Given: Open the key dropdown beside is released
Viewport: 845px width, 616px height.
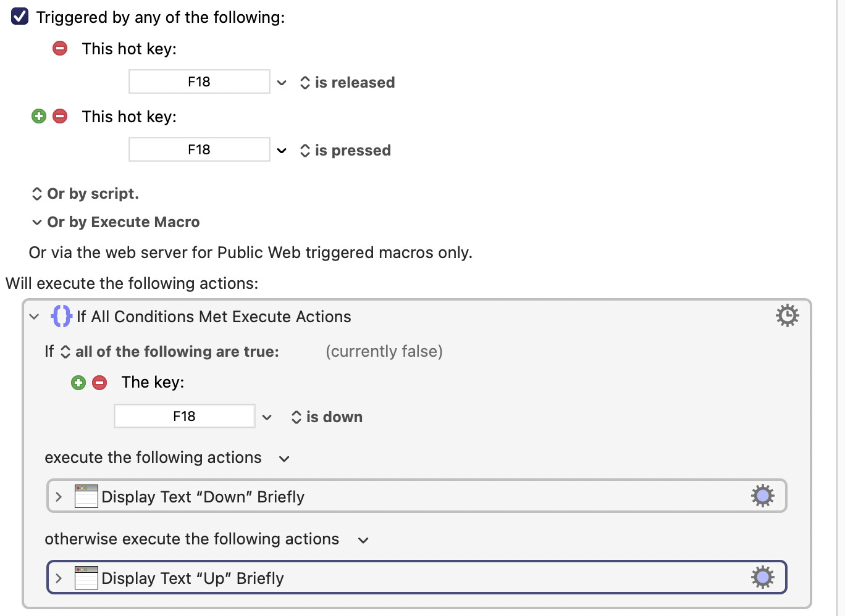Looking at the screenshot, I should click(x=282, y=83).
